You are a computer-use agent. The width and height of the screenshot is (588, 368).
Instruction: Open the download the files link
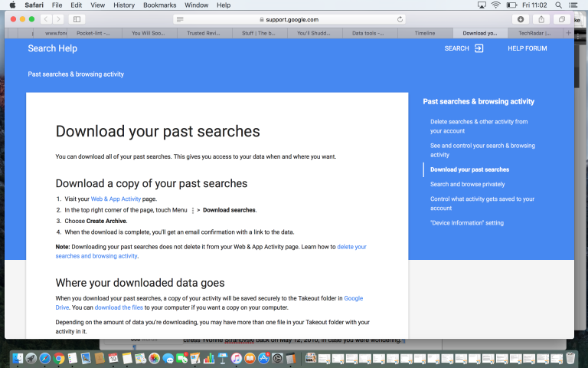119,307
